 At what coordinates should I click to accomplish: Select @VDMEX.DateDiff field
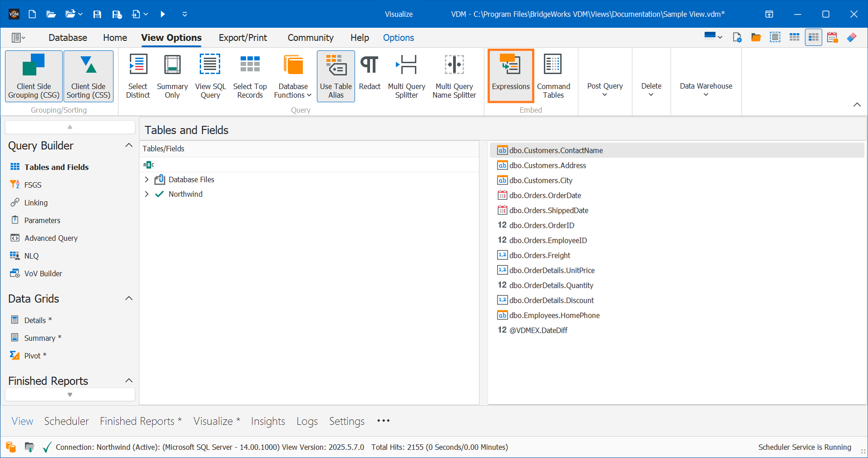[676, 330]
